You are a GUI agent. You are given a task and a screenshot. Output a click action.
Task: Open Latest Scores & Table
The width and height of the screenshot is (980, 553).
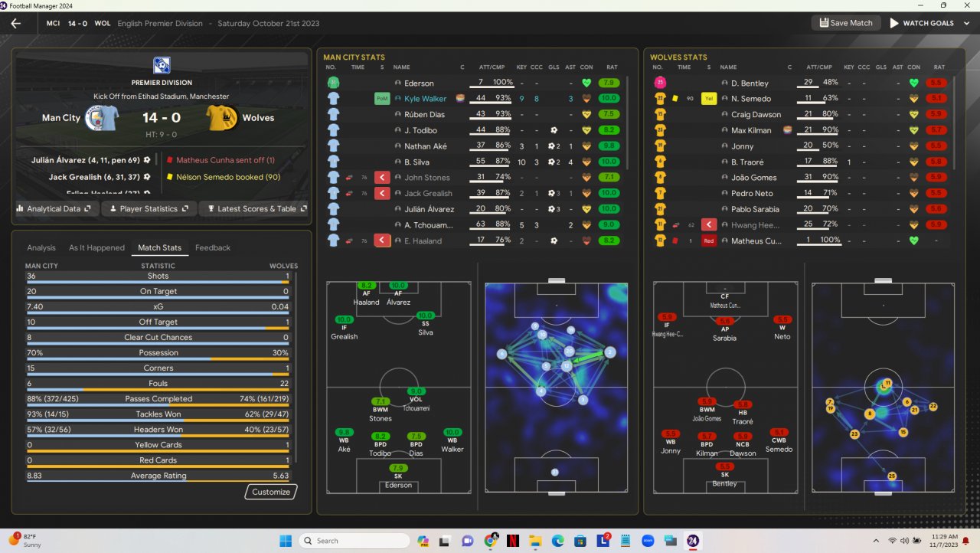254,208
